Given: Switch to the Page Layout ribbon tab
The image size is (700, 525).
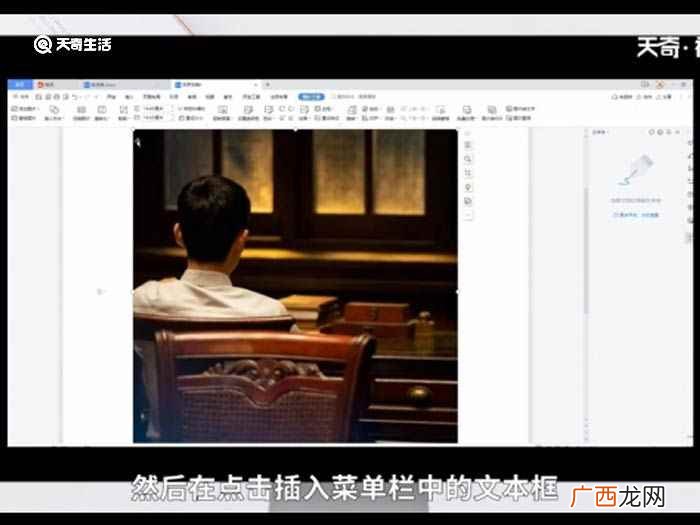Looking at the screenshot, I should pos(151,96).
